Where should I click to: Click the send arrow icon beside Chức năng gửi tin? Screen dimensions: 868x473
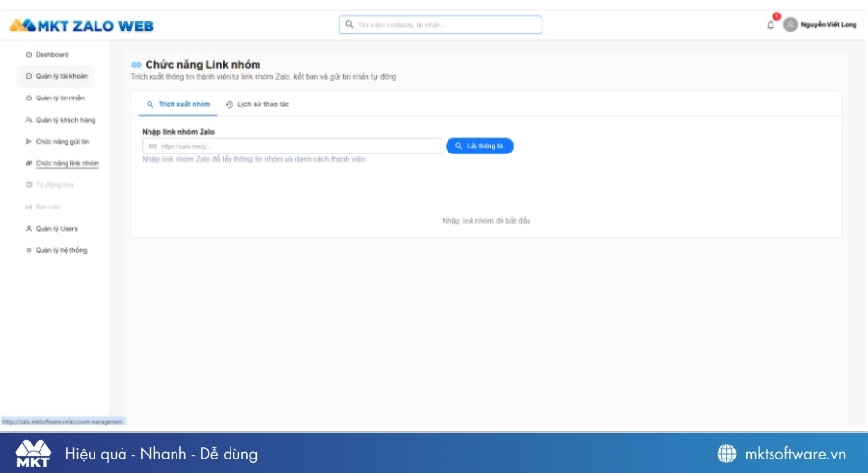pyautogui.click(x=29, y=141)
